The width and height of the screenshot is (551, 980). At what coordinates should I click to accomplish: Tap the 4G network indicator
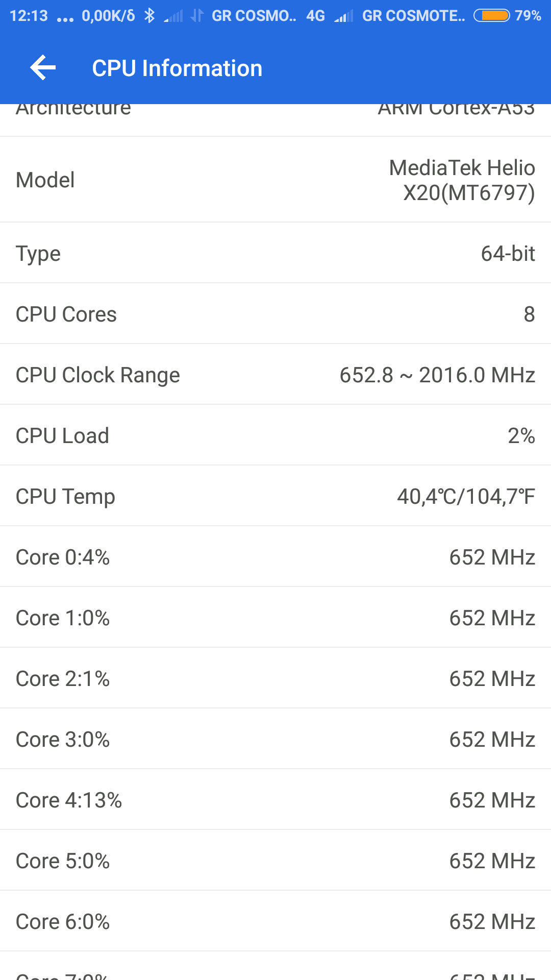[315, 16]
